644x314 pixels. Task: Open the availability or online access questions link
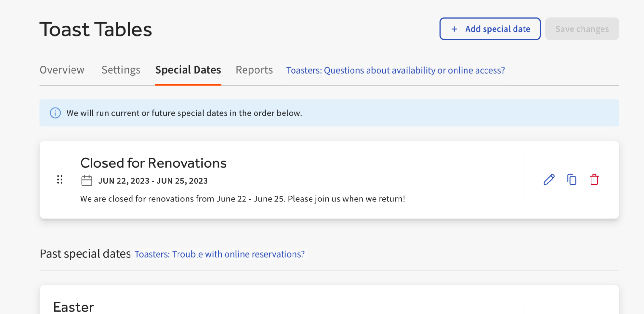click(x=395, y=70)
